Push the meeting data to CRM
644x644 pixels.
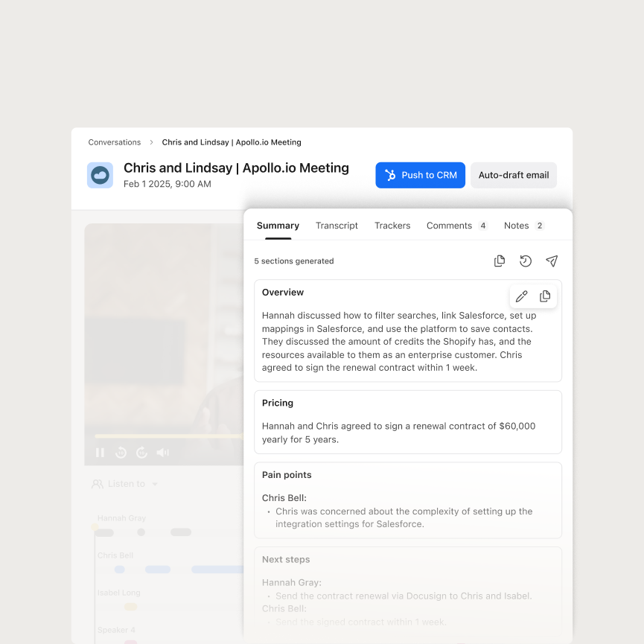[x=420, y=175]
